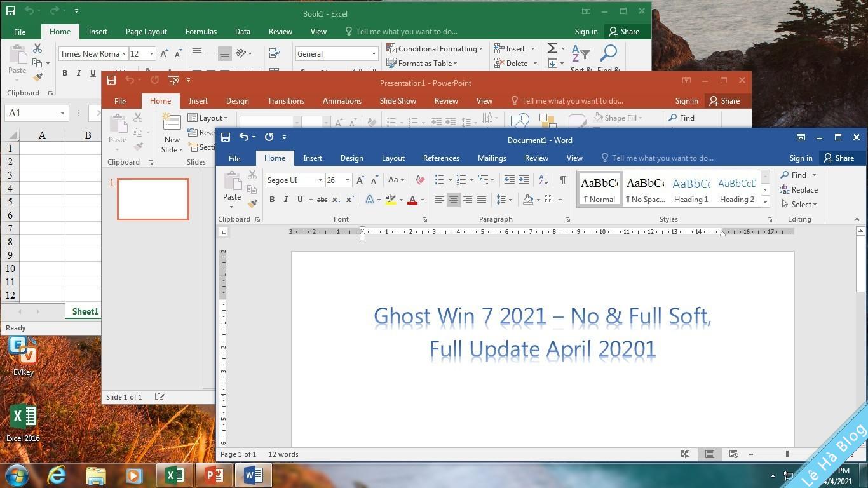The height and width of the screenshot is (488, 868).
Task: Click the Sort A-Z icon in Word
Action: [543, 180]
